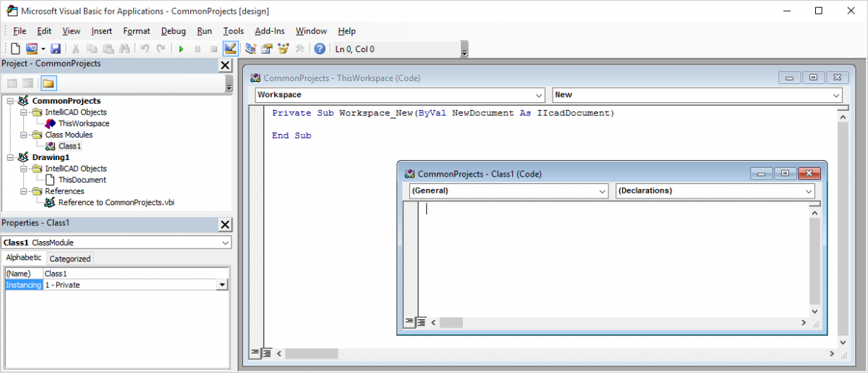
Task: Click the Save project toolbar icon
Action: click(x=56, y=49)
